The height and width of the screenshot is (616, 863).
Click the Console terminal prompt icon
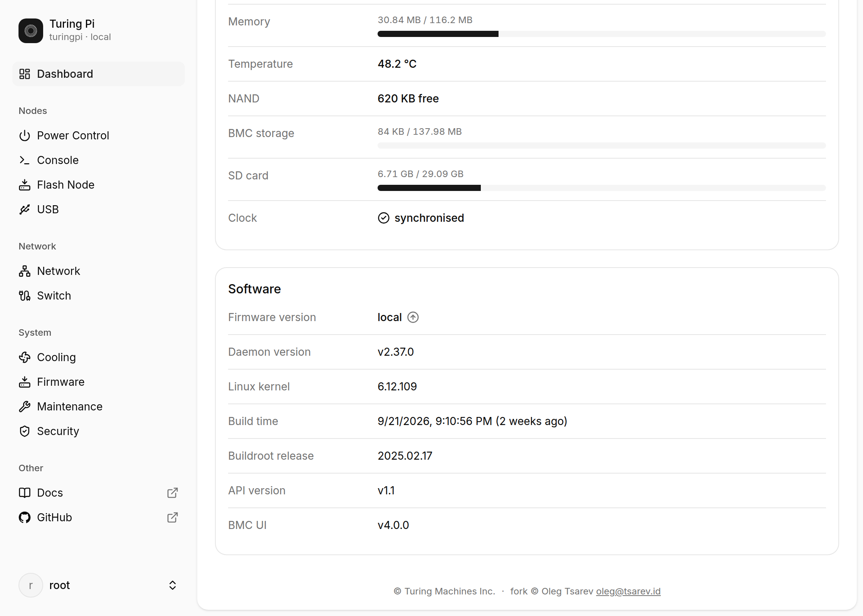pos(25,160)
